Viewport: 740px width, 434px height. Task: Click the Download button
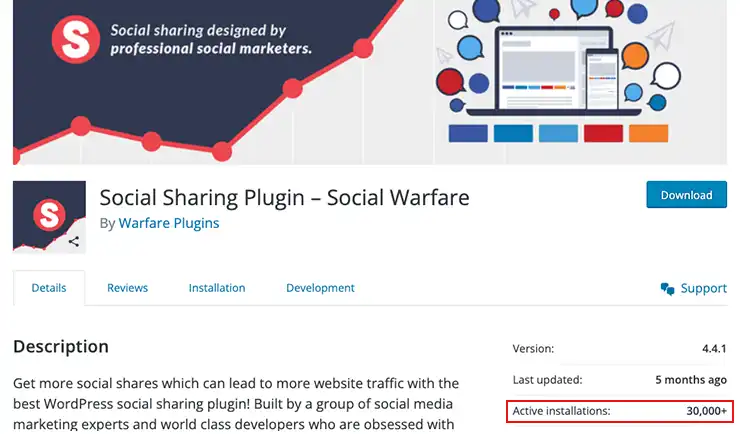click(x=686, y=194)
